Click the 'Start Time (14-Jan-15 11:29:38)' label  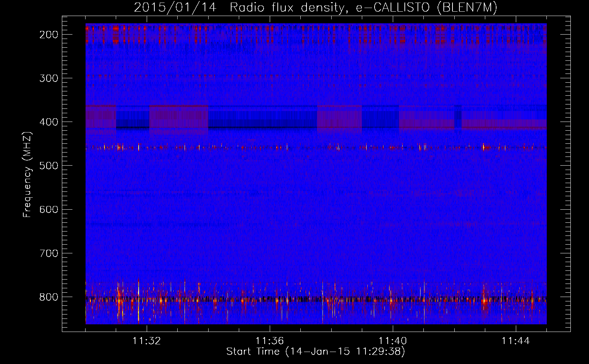click(x=316, y=352)
